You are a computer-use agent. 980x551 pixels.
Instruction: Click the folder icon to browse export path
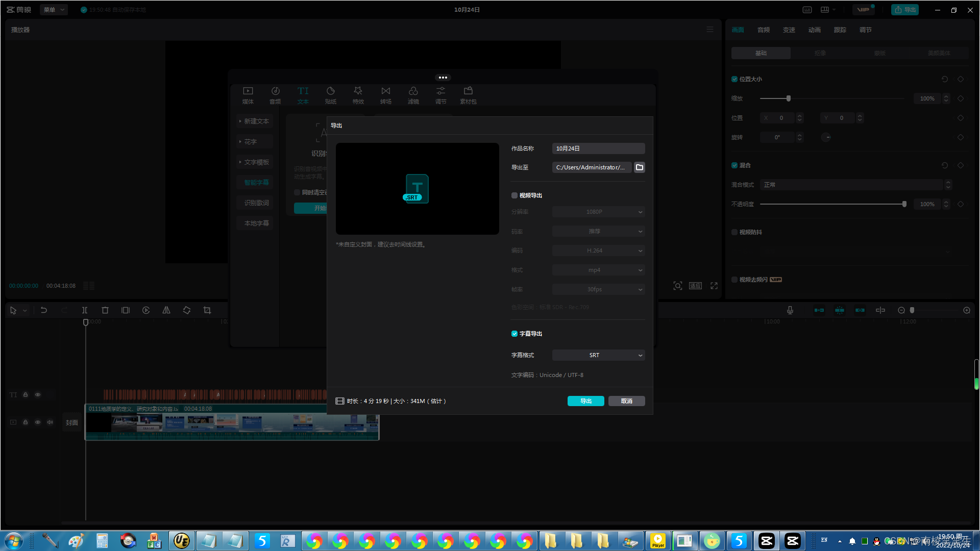tap(640, 167)
